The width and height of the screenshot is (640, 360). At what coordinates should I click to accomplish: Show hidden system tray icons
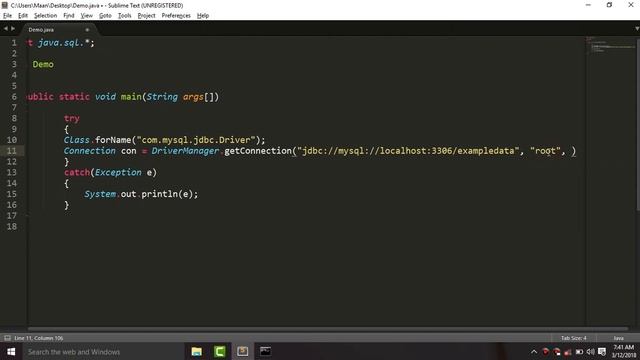(x=534, y=351)
